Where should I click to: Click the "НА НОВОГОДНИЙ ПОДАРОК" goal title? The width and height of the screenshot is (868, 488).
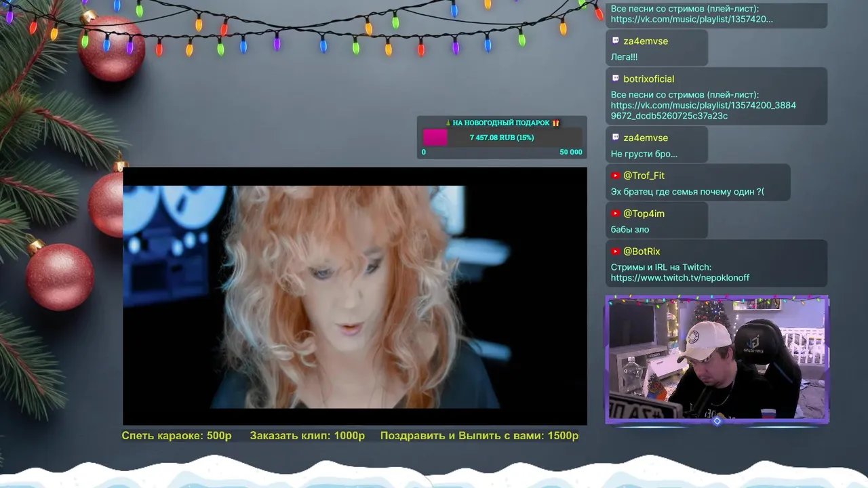(x=501, y=123)
